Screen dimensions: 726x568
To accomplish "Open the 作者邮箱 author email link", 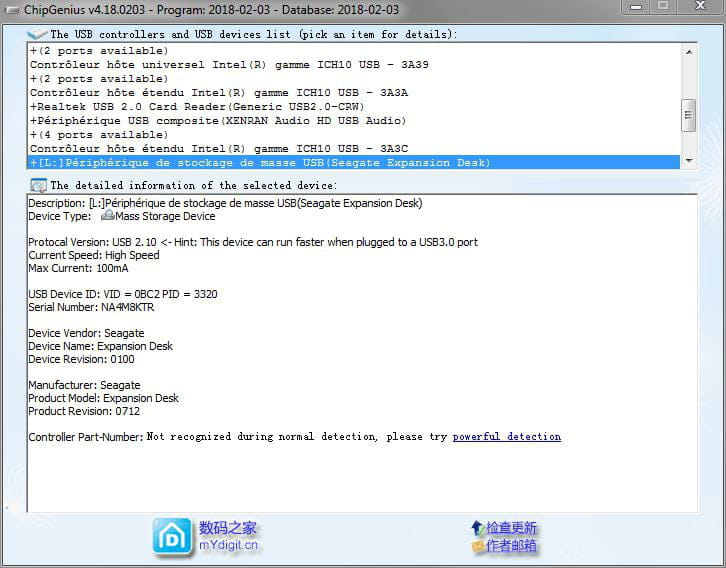I will [x=511, y=546].
